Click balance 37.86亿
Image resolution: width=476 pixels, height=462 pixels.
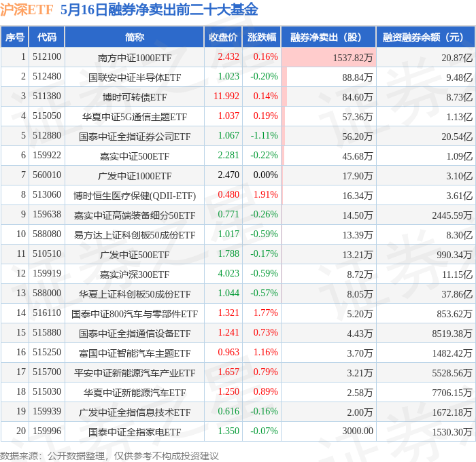(x=457, y=294)
